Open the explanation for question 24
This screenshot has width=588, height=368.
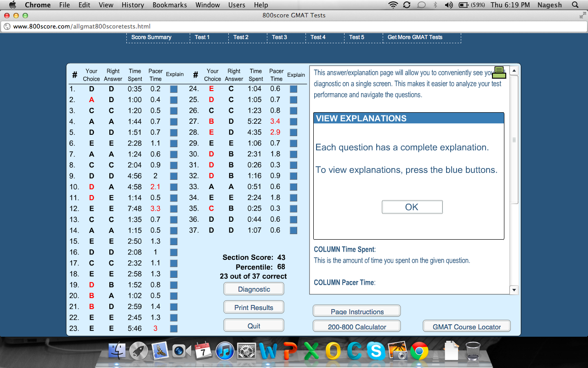294,89
